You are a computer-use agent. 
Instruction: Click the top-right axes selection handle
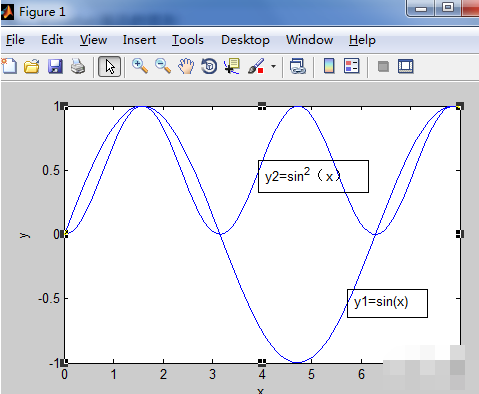[460, 106]
